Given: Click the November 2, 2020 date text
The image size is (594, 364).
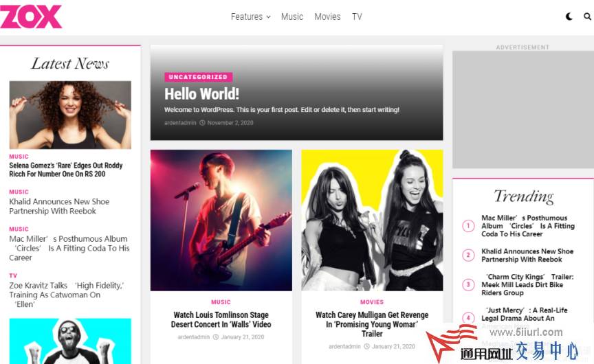Looking at the screenshot, I should tap(230, 123).
